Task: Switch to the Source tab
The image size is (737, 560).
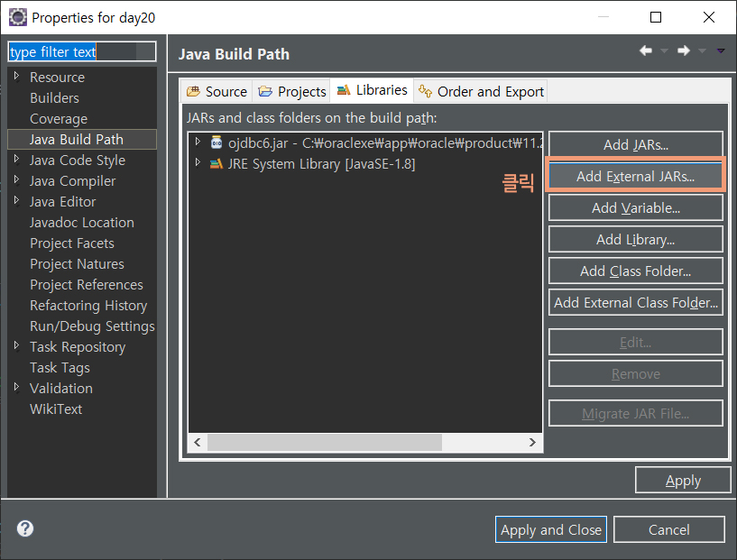Action: pyautogui.click(x=216, y=91)
